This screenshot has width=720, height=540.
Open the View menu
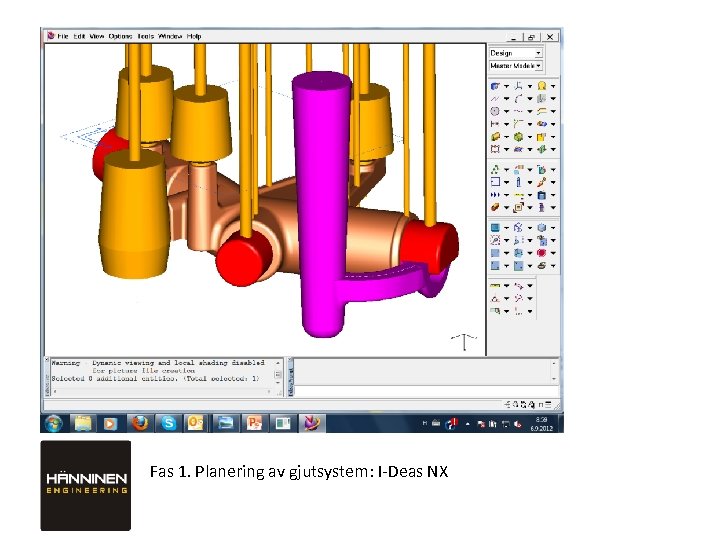(x=96, y=36)
